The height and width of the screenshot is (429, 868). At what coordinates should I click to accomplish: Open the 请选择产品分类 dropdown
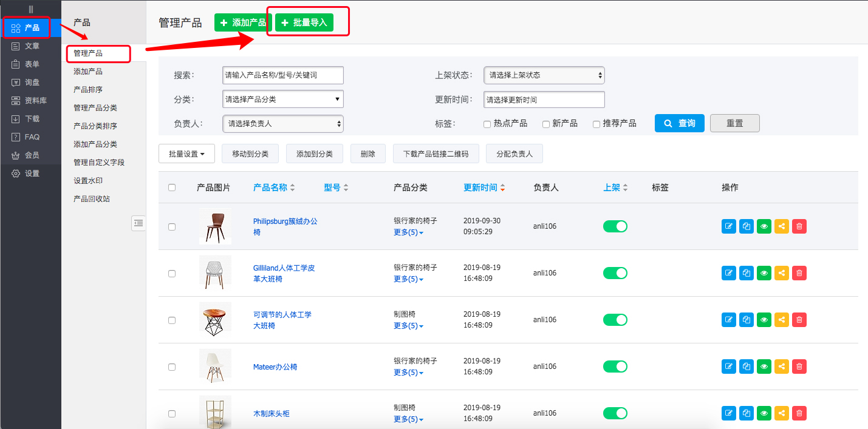point(282,98)
